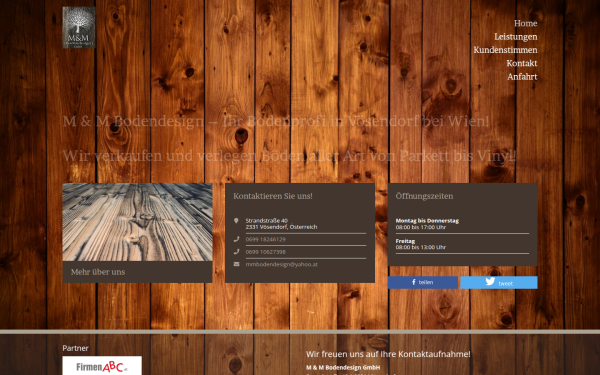The height and width of the screenshot is (375, 600).
Task: Open the FirmenABC partner logo
Action: click(x=102, y=366)
